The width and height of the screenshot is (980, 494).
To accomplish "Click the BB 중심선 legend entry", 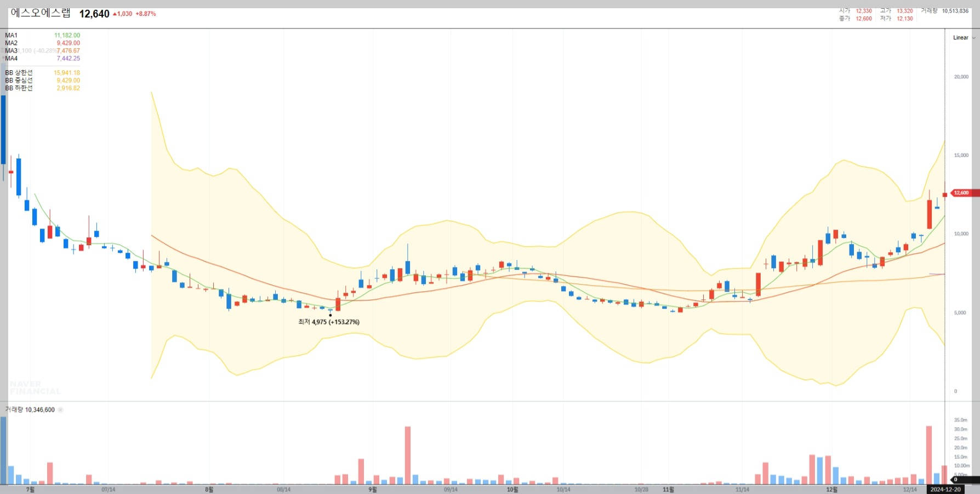I will [42, 80].
